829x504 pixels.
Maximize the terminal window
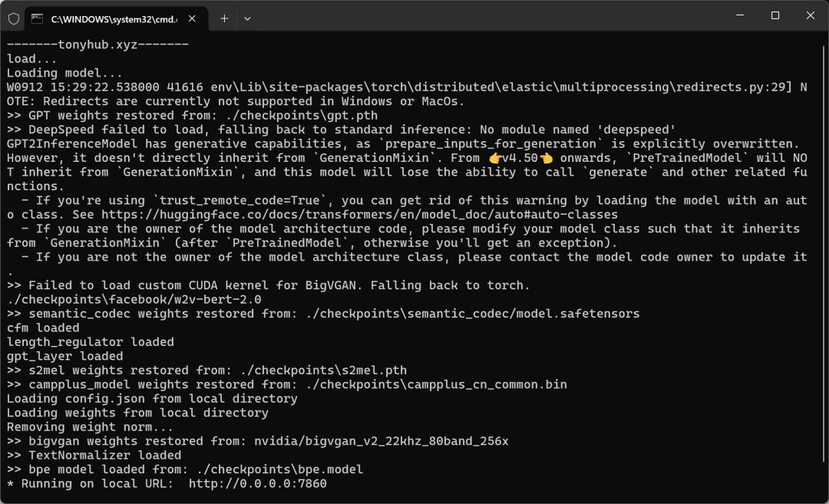[775, 15]
